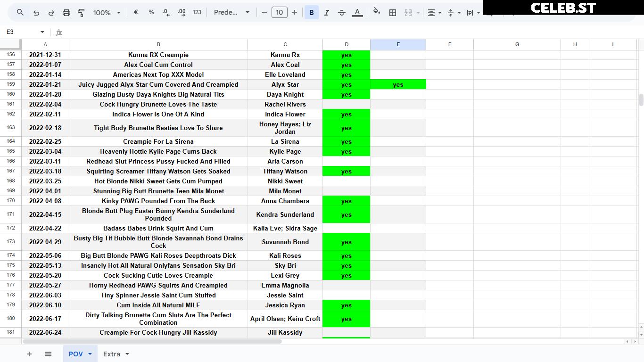644x362 pixels.
Task: Select date cell '2022-06-24'
Action: [45, 332]
